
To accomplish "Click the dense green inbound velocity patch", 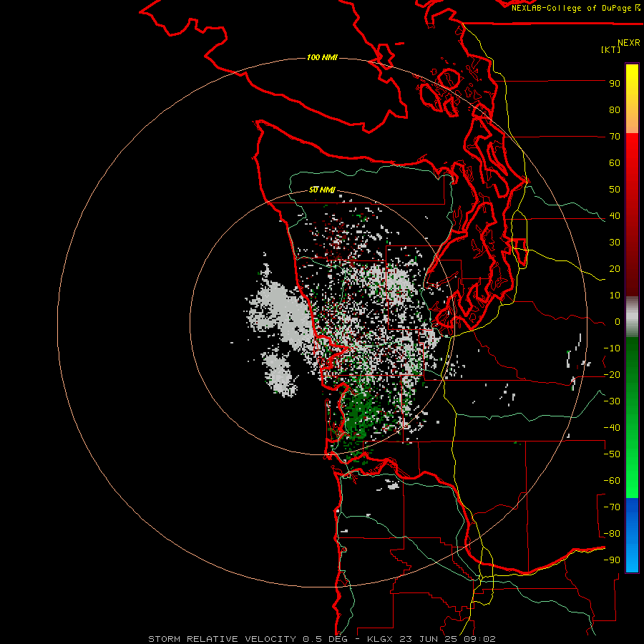I will click(361, 413).
